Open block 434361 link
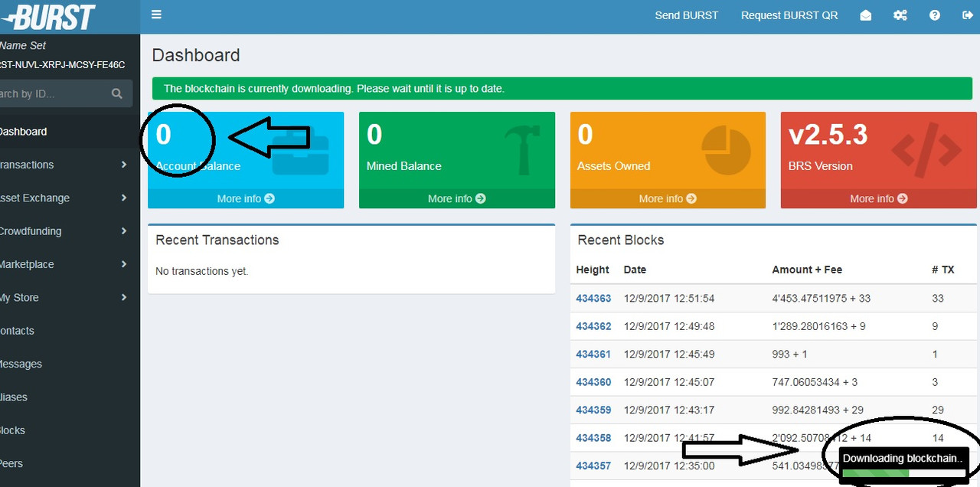 pyautogui.click(x=593, y=354)
